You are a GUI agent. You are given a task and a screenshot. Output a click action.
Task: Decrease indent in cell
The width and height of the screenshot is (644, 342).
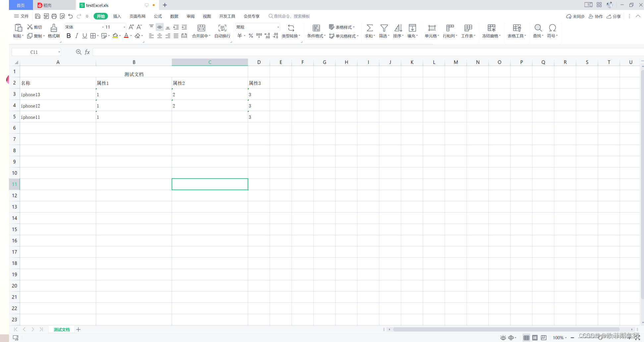[x=176, y=27]
